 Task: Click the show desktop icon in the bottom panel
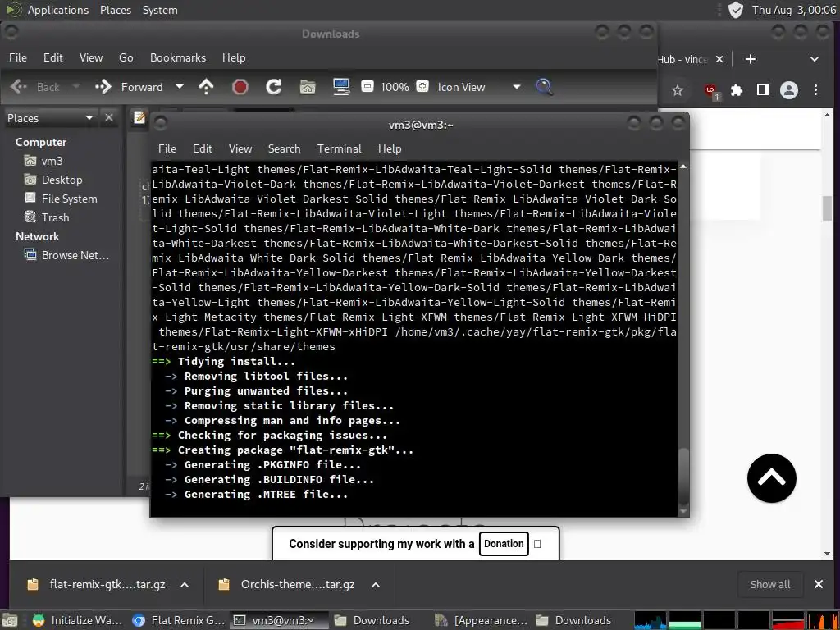[x=10, y=620]
